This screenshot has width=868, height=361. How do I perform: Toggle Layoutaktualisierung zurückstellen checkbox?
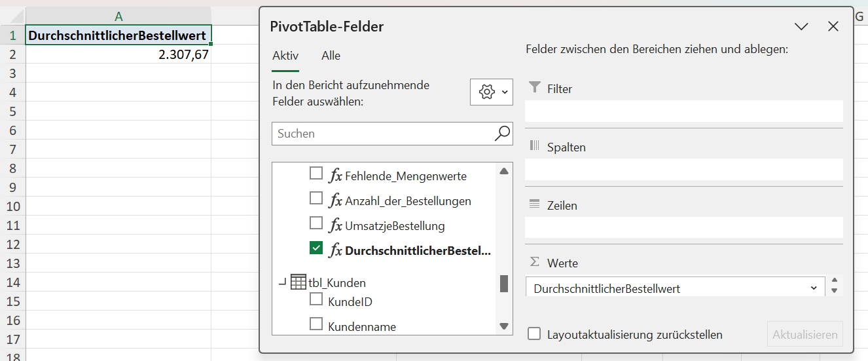point(535,334)
